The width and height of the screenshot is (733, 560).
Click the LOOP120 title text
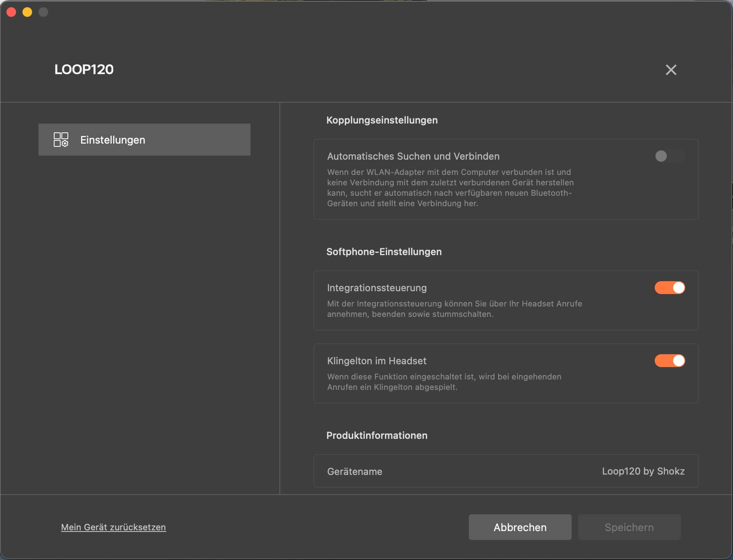point(84,69)
